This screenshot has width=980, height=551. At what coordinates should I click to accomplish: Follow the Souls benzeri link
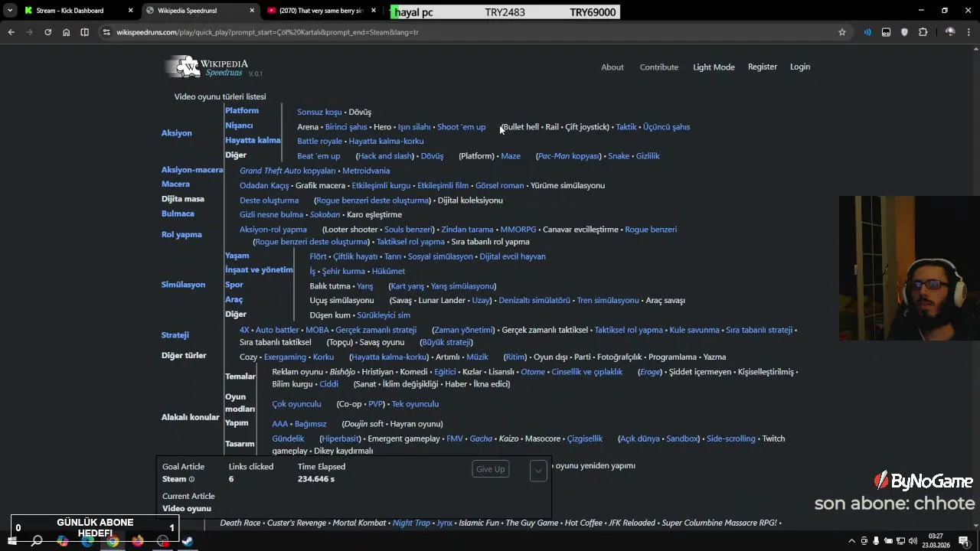[x=409, y=230]
